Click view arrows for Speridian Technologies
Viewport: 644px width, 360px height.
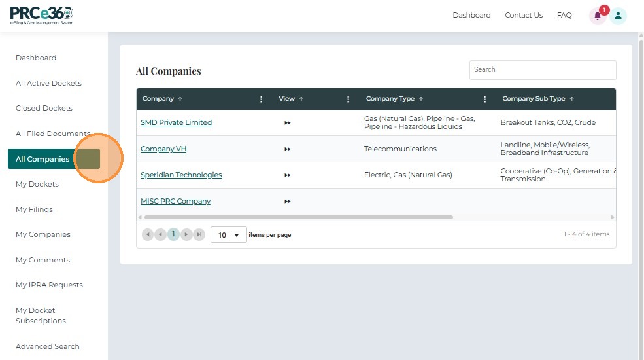(x=288, y=175)
